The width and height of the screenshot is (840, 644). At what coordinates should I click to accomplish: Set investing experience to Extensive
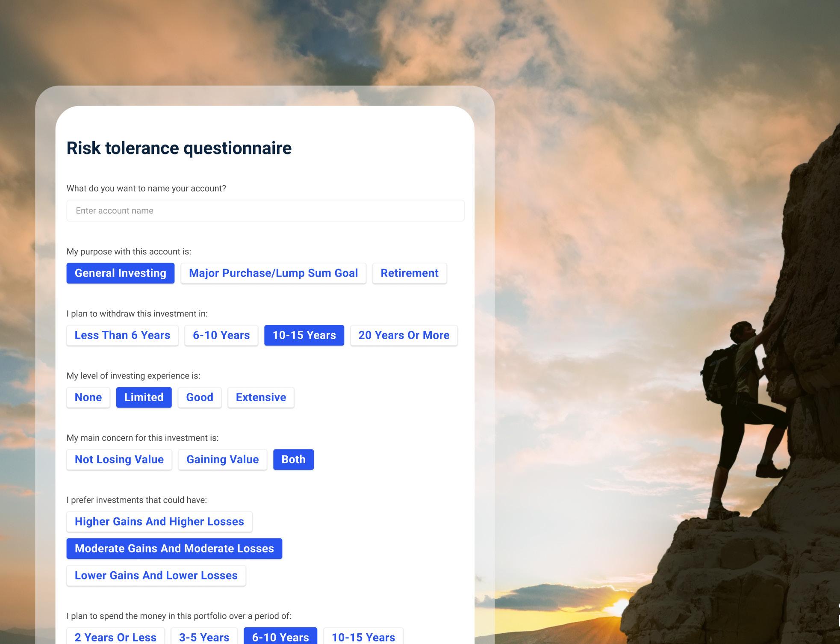point(261,397)
